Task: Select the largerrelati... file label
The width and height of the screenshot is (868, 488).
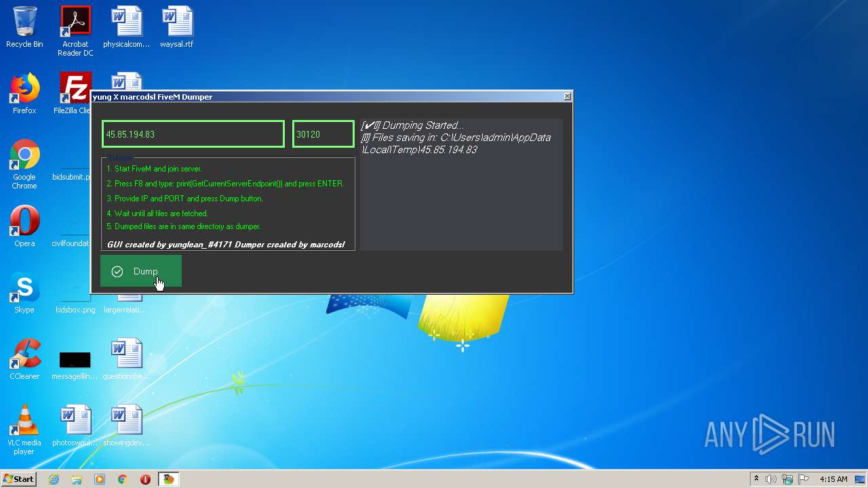Action: pyautogui.click(x=125, y=310)
